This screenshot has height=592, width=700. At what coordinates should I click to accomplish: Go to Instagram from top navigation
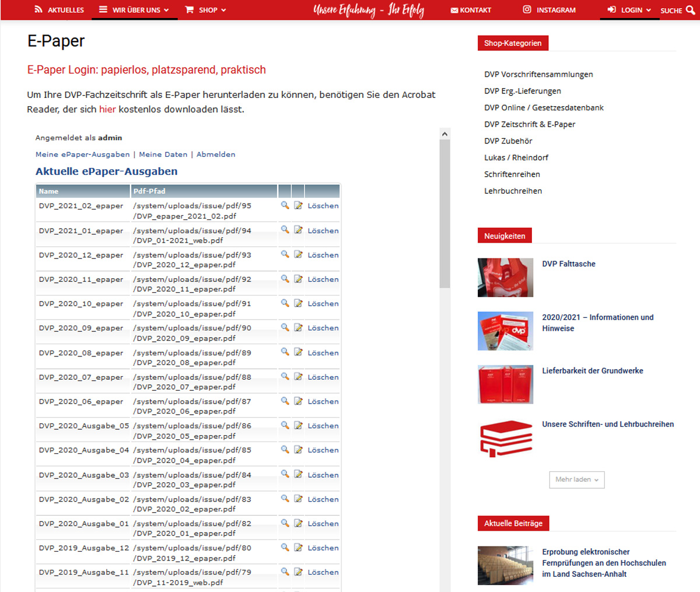(549, 10)
